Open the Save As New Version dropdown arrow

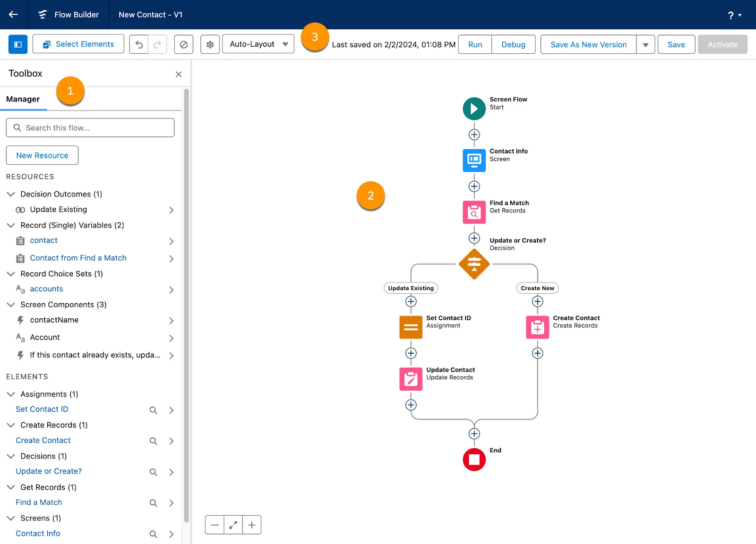pyautogui.click(x=645, y=44)
